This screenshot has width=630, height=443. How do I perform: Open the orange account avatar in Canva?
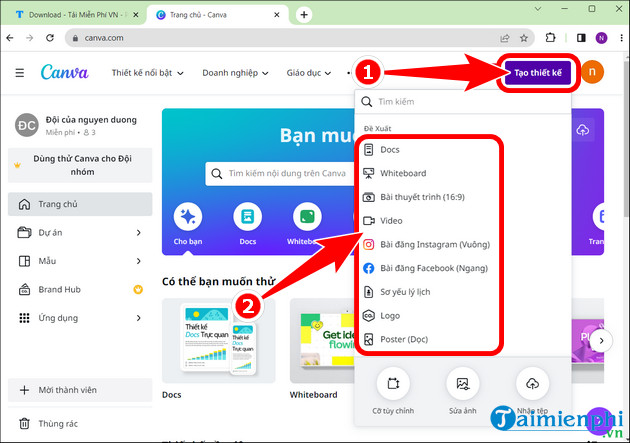point(592,72)
